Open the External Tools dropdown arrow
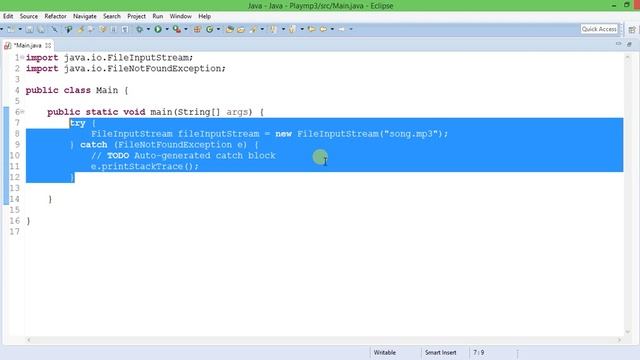640x360 pixels. click(x=186, y=29)
